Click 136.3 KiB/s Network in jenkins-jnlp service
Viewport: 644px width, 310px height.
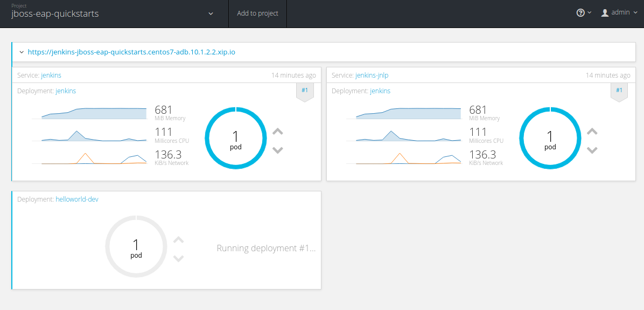486,158
